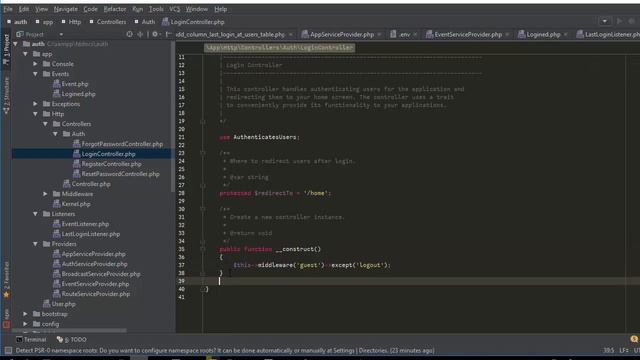This screenshot has height=360, width=640.
Task: Switch to LastLoginListener.php editor tab
Action: 608,35
